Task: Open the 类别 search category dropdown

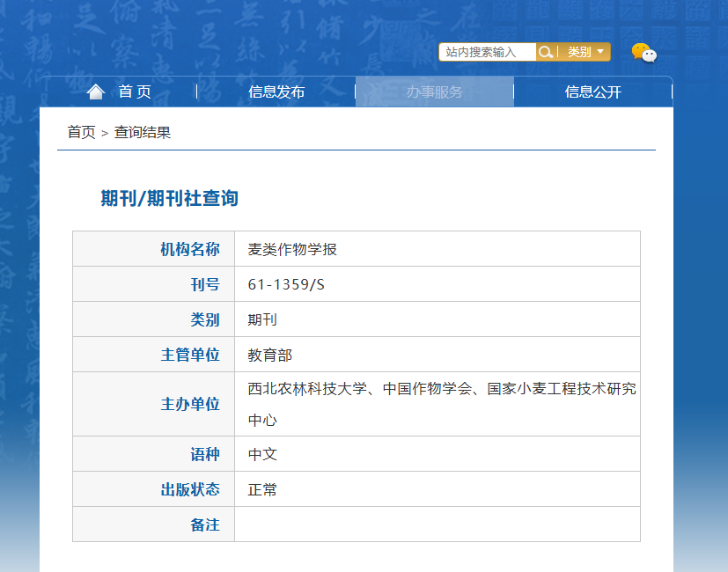Action: (x=585, y=52)
